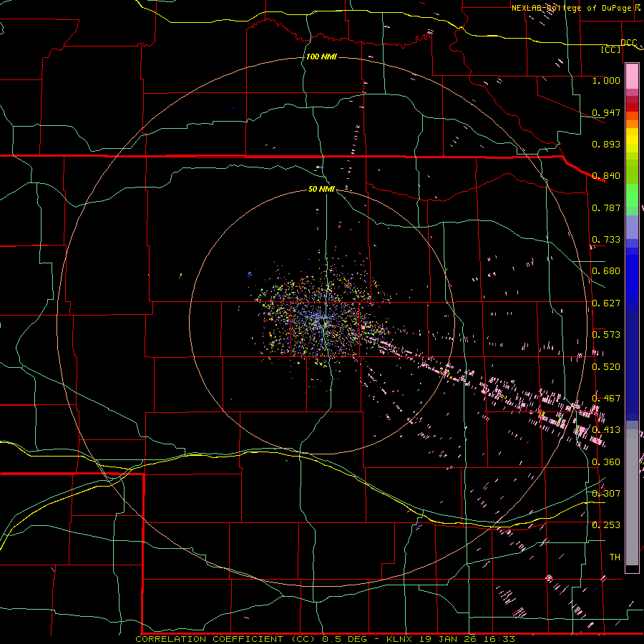Click the 0.307 scale value
This screenshot has height=644, width=644.
coord(606,494)
